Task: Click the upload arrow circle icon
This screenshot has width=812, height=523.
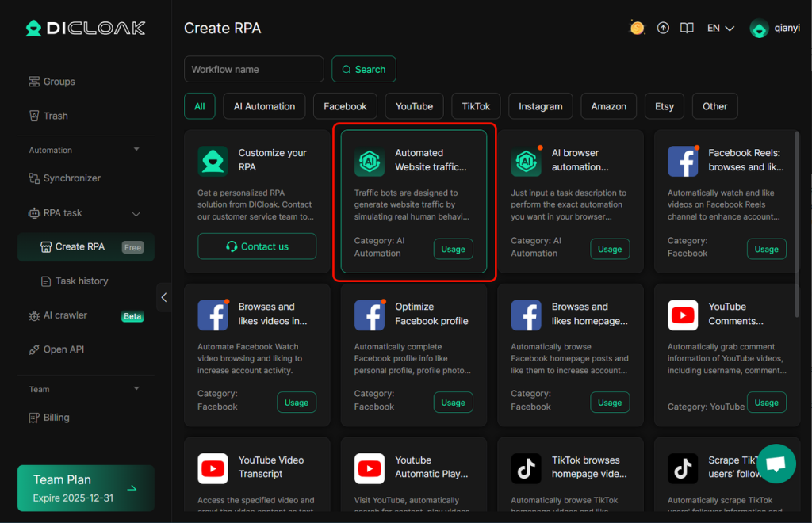Action: (x=663, y=28)
